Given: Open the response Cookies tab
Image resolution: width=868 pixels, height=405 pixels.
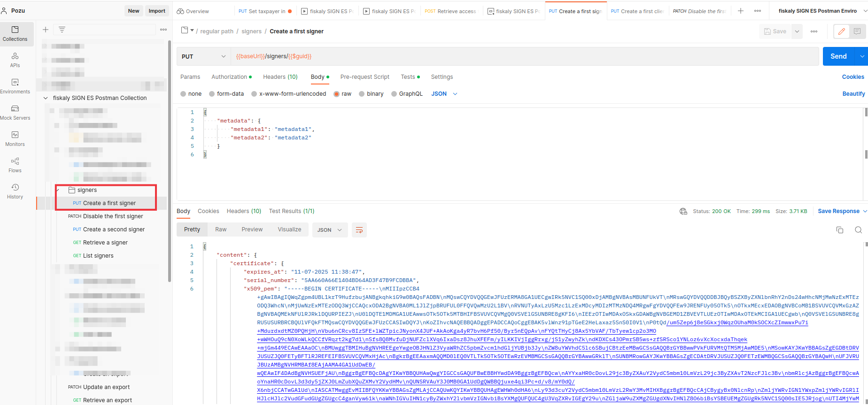Looking at the screenshot, I should coord(209,211).
